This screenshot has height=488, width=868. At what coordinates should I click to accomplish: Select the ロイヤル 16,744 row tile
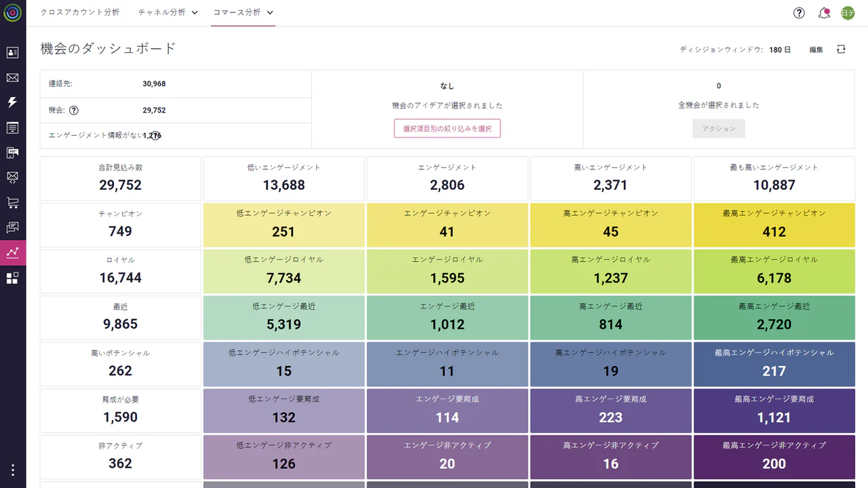point(121,271)
